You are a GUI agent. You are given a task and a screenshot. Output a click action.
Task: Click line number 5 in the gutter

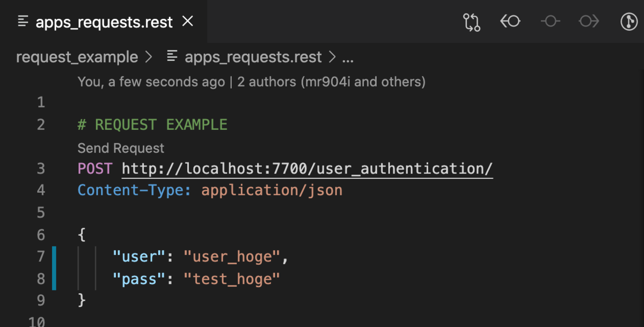41,213
